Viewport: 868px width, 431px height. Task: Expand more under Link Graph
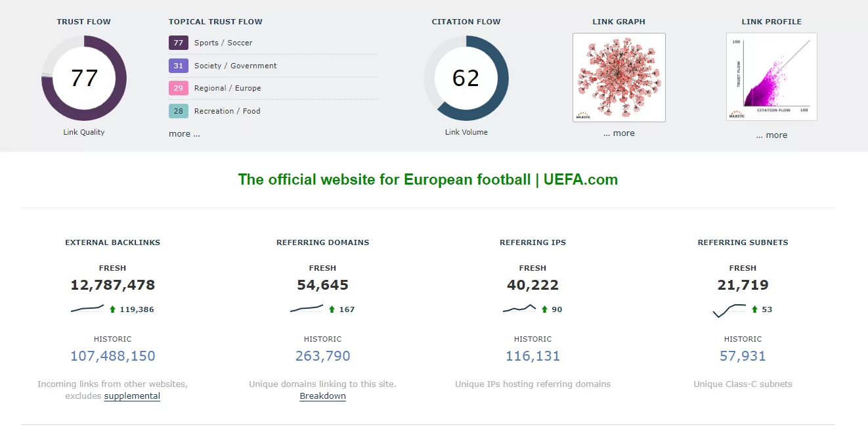[619, 133]
